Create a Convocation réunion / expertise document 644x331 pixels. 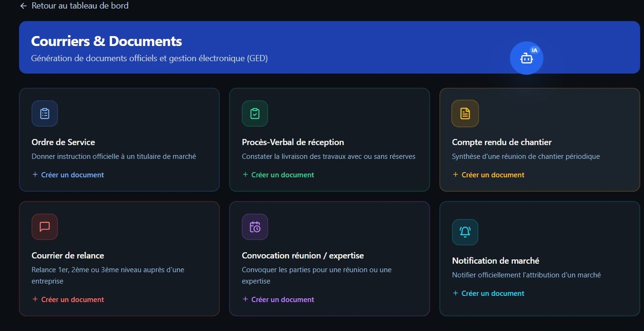pos(278,299)
